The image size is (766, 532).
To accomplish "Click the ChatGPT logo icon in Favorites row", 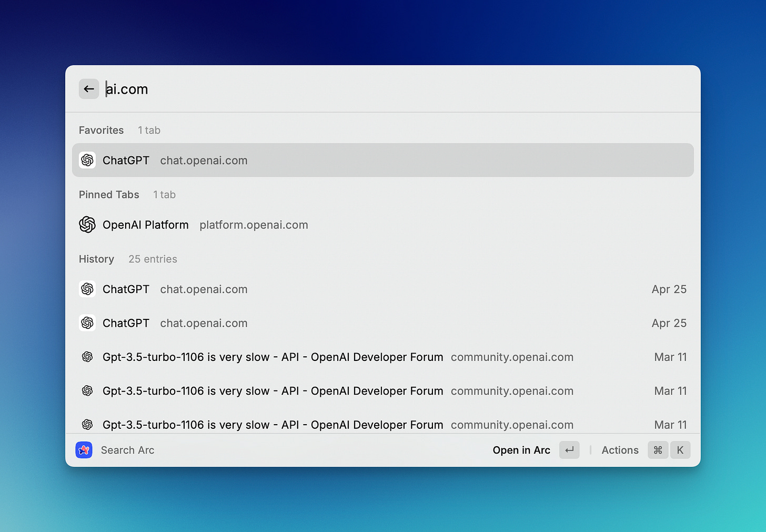I will (87, 160).
